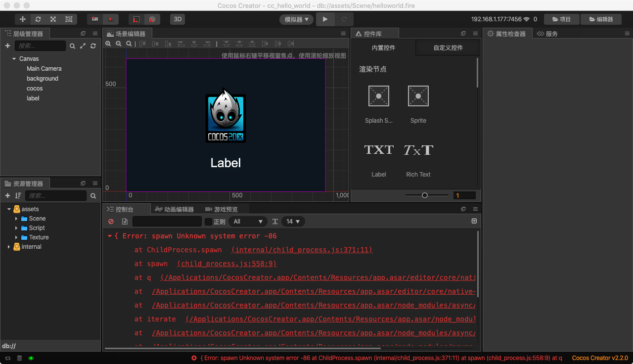The height and width of the screenshot is (364, 633).
Task: Click the hierarchy search magnifier icon
Action: pyautogui.click(x=72, y=46)
